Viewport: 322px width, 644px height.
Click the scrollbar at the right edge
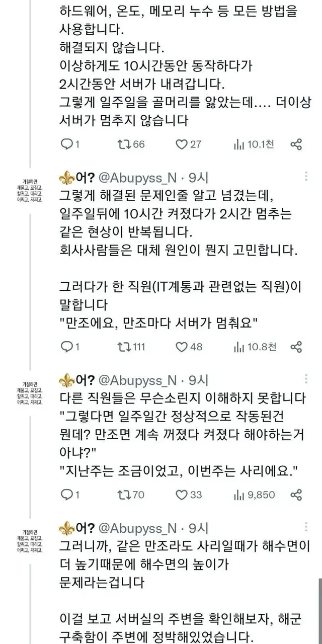point(319,611)
